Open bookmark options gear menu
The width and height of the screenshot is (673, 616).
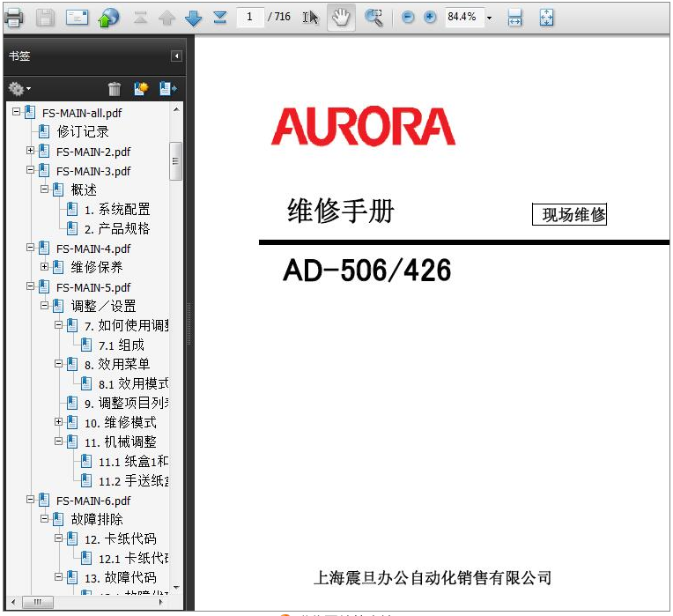(19, 89)
